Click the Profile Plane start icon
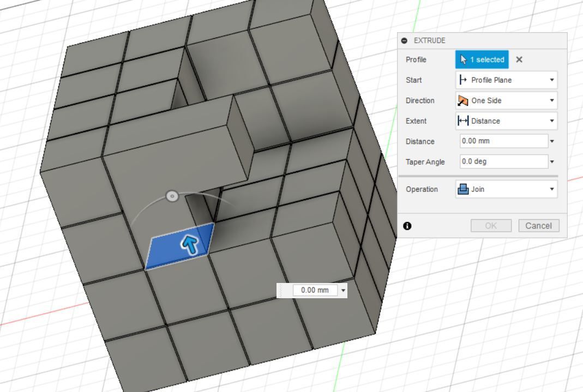583x392 pixels. 464,80
